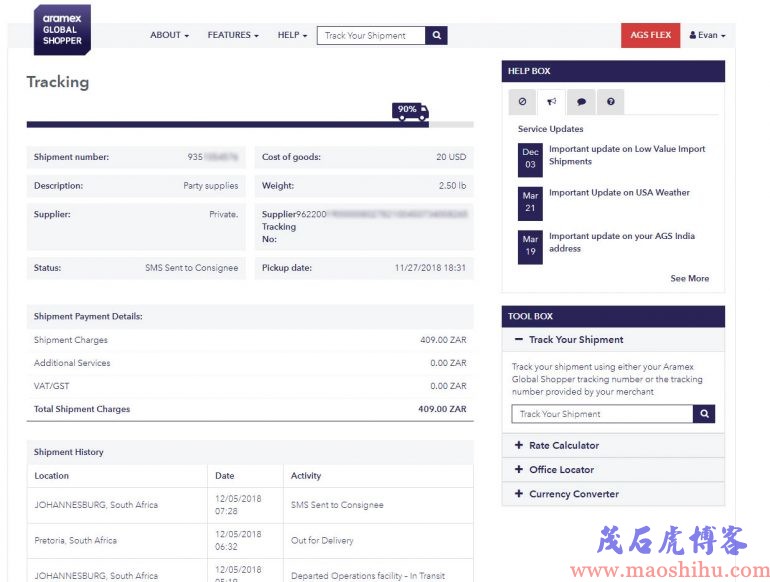Open the HELP dropdown menu
The image size is (770, 582).
(292, 35)
